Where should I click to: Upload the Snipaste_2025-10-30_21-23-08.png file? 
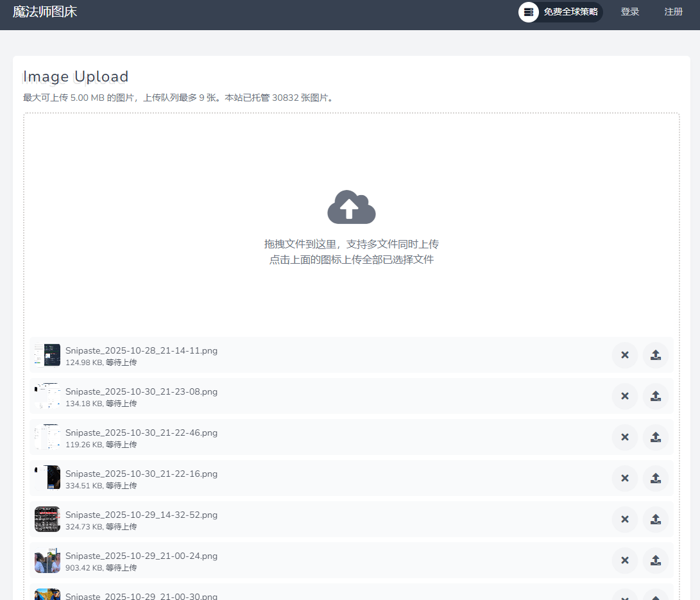655,397
